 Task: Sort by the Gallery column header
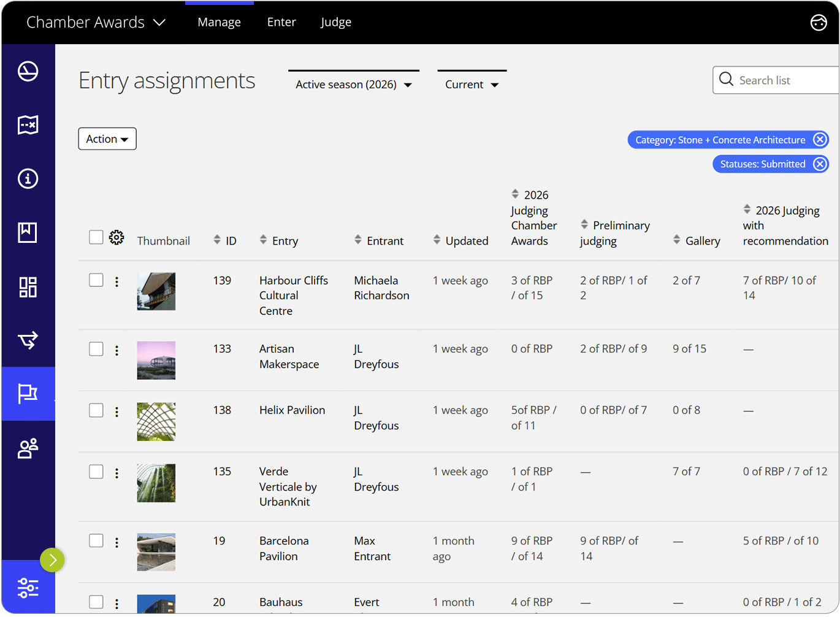697,240
